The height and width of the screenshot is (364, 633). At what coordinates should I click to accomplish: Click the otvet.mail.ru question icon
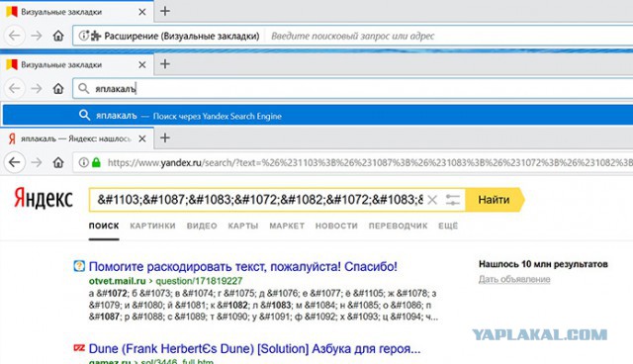click(x=79, y=266)
